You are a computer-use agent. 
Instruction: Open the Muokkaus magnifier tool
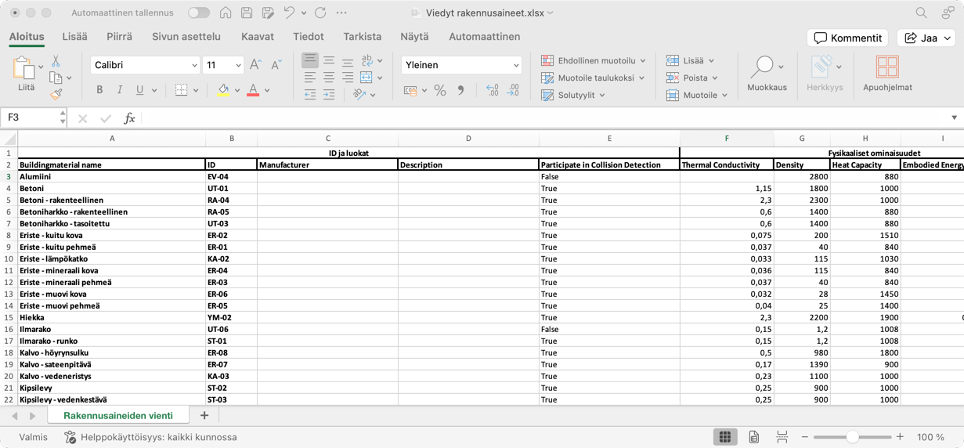[x=765, y=70]
